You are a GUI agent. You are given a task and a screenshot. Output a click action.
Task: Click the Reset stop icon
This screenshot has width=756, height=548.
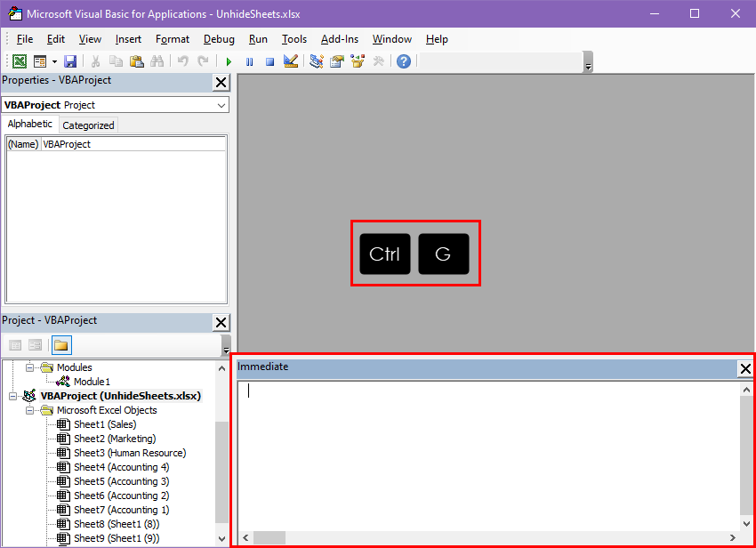pyautogui.click(x=270, y=61)
